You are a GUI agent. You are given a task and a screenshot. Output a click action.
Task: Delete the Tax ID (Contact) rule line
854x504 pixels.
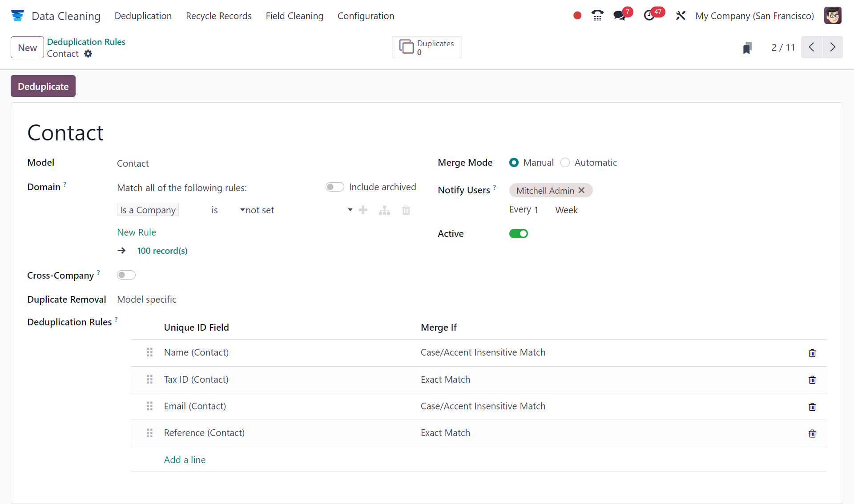[812, 380]
